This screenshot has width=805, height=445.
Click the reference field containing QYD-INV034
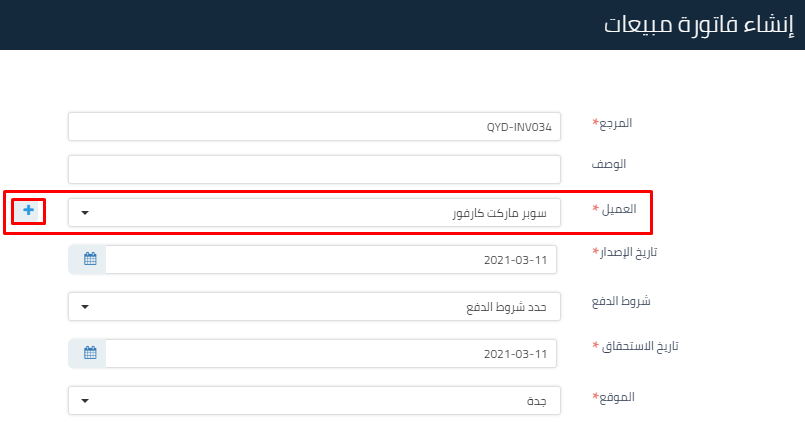pyautogui.click(x=315, y=127)
